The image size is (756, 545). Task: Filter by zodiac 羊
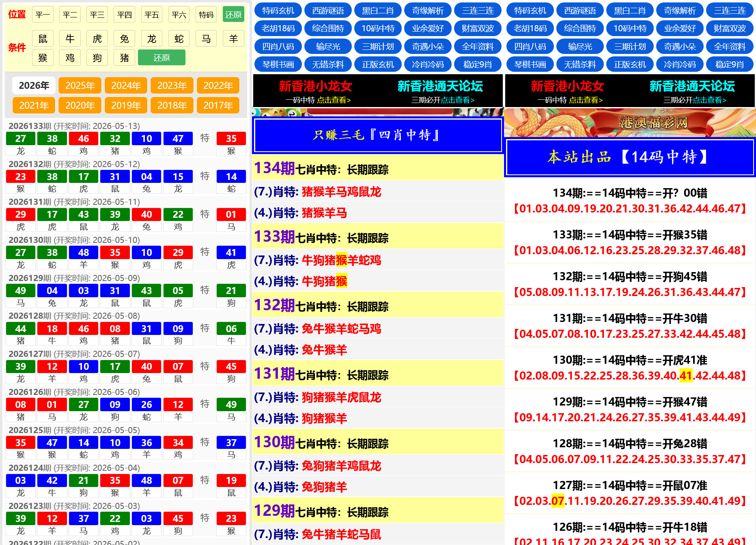tap(233, 39)
